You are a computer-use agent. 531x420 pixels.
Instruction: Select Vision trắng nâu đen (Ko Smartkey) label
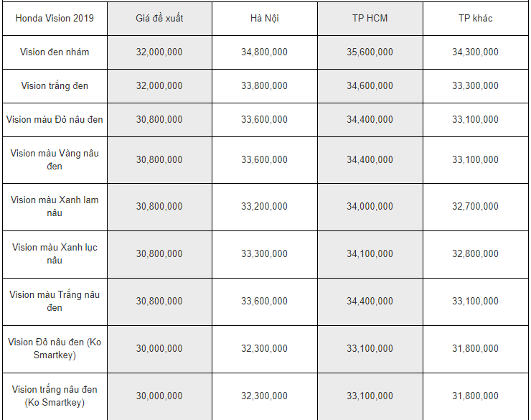(x=55, y=396)
